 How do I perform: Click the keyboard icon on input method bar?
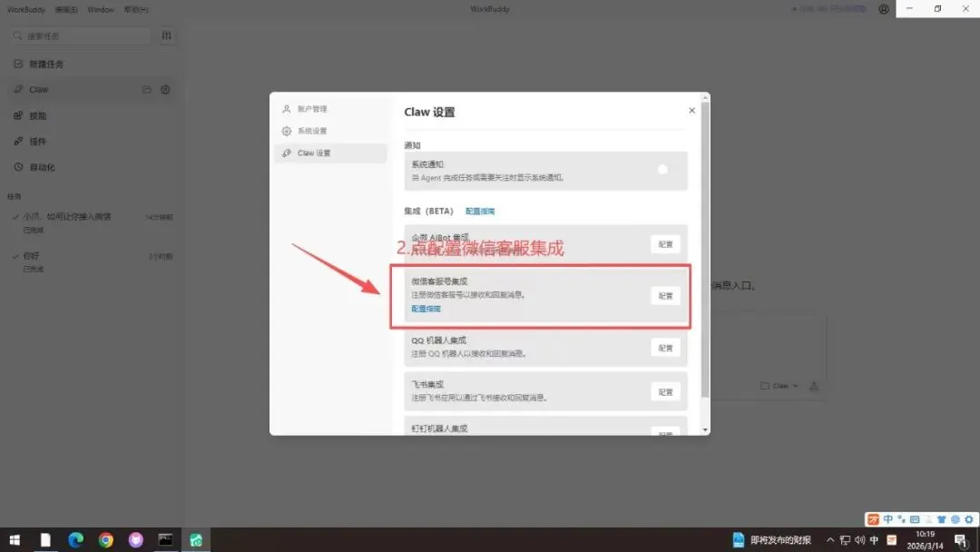click(915, 519)
